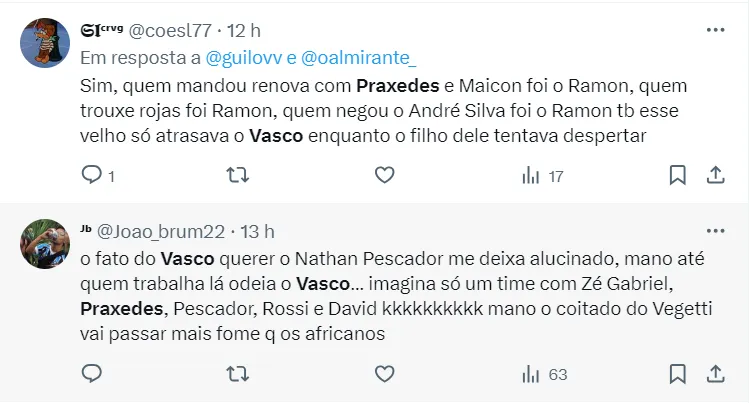Like the tweet by @Joao_brum22
The height and width of the screenshot is (403, 749).
click(385, 374)
